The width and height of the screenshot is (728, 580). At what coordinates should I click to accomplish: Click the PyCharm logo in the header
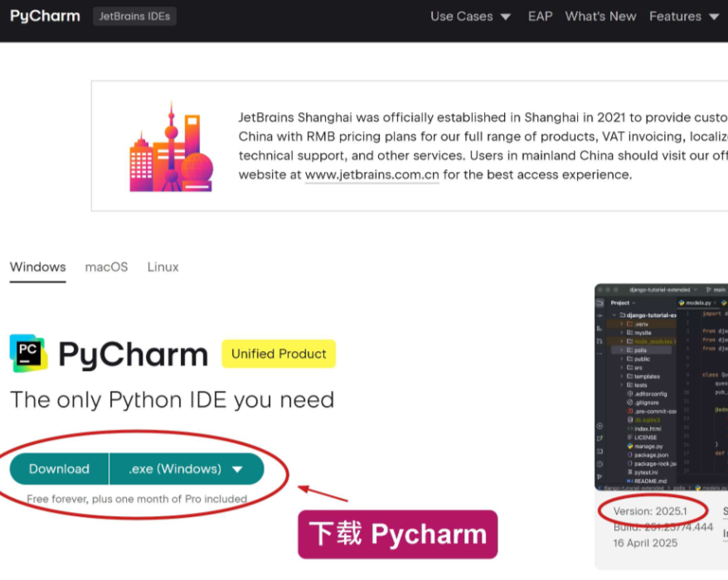pos(45,17)
